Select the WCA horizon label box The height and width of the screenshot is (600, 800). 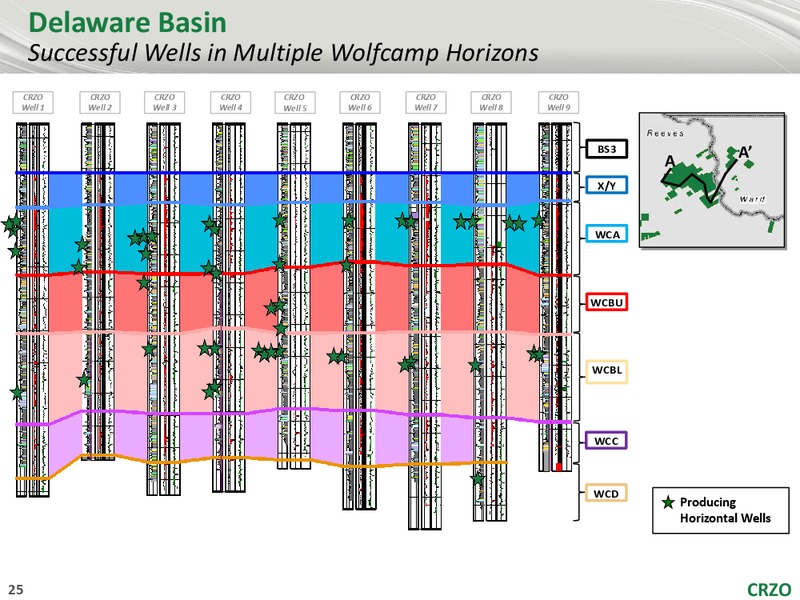606,234
